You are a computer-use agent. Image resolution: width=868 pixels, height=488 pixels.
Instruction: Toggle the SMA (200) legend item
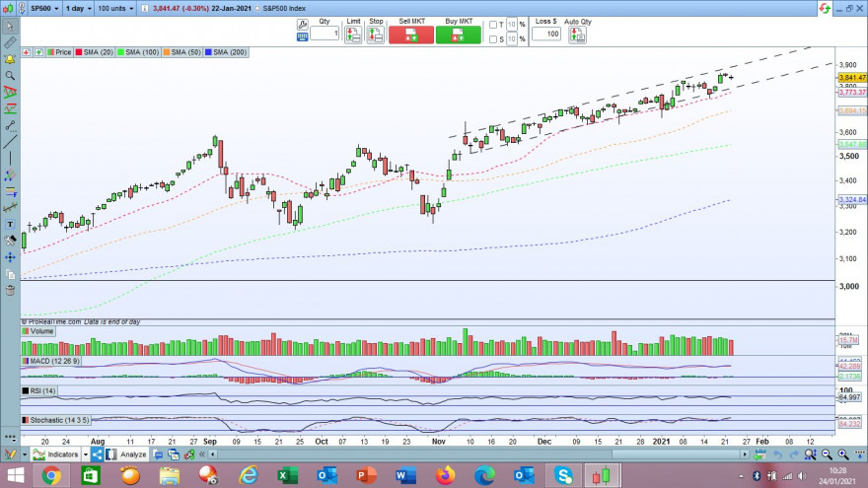pyautogui.click(x=226, y=52)
